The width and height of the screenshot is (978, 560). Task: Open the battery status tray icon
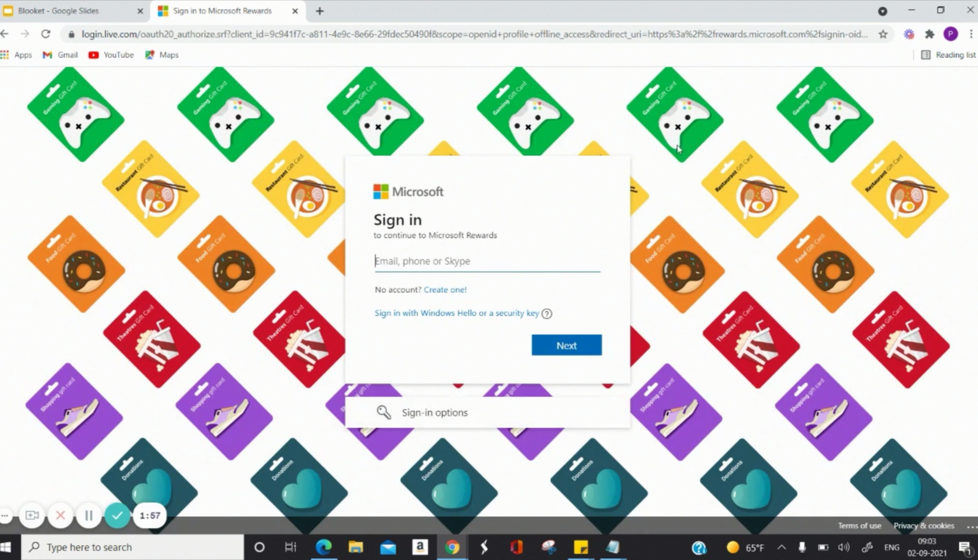[823, 547]
